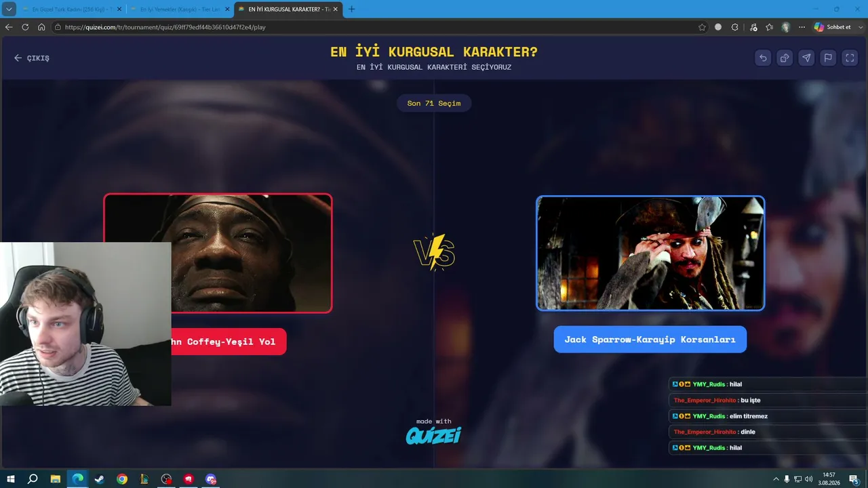Open File Explorer from the taskbar
Image resolution: width=868 pixels, height=488 pixels.
tap(56, 479)
